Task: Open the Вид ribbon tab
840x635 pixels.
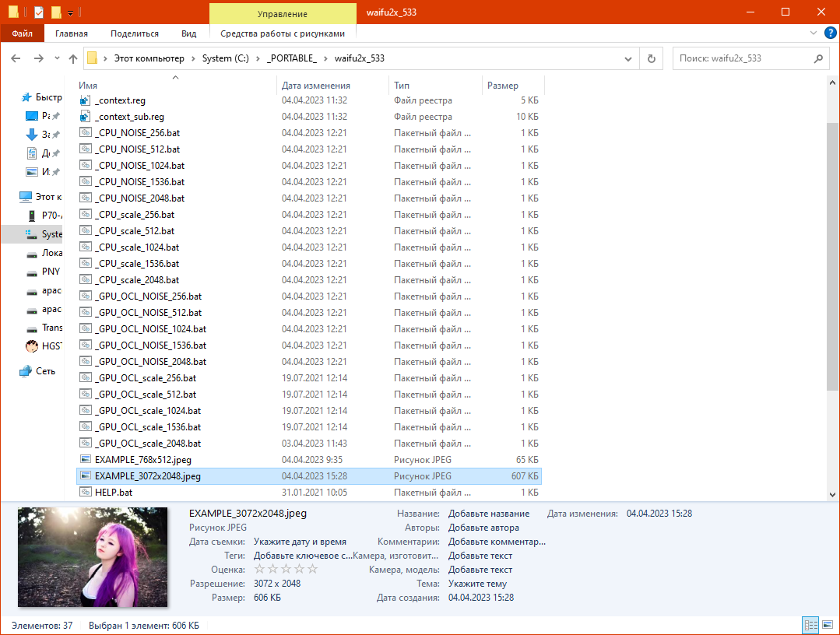Action: click(x=188, y=33)
